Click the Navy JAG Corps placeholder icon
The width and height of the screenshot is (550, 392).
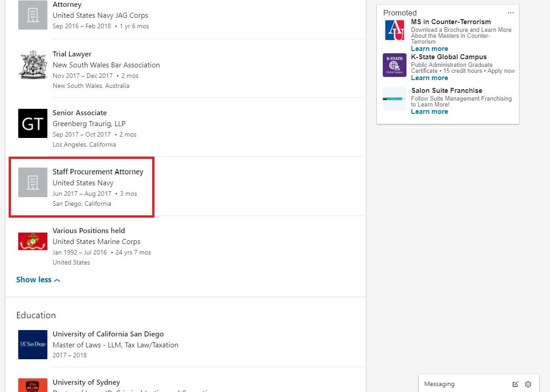tap(33, 15)
